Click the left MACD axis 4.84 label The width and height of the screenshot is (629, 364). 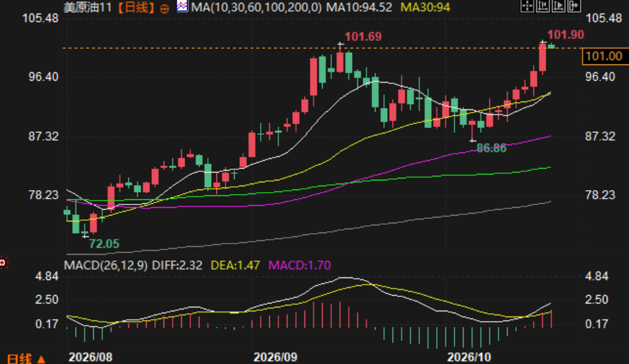click(47, 276)
